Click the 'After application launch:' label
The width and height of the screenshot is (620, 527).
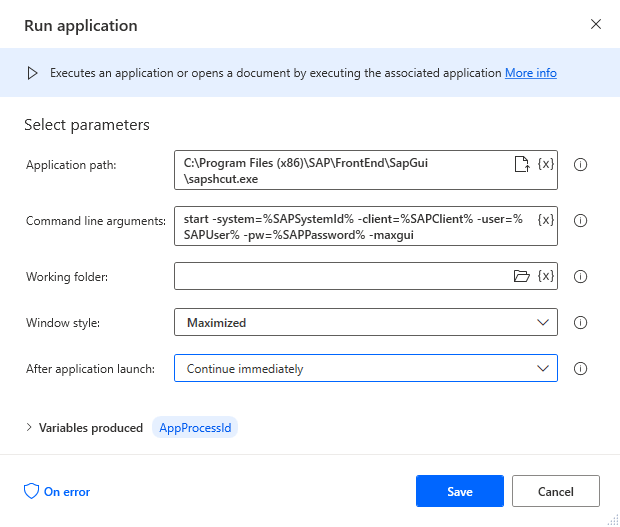pos(91,368)
